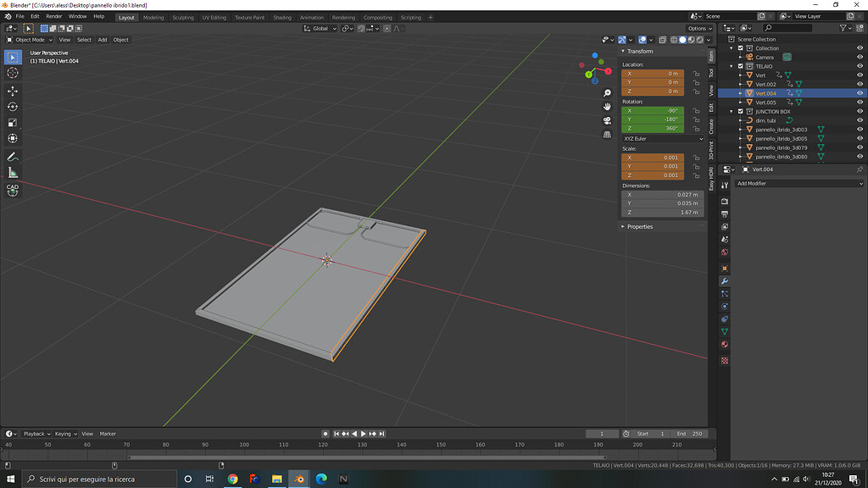Expand the Collection in the outliner
The height and width of the screenshot is (488, 868).
pos(731,48)
